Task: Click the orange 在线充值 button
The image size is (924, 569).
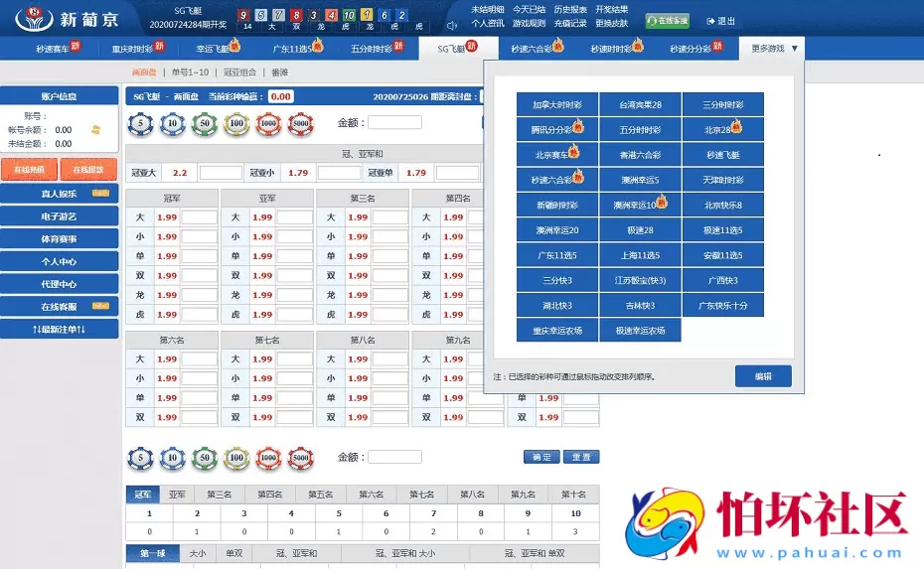Action: coord(29,170)
